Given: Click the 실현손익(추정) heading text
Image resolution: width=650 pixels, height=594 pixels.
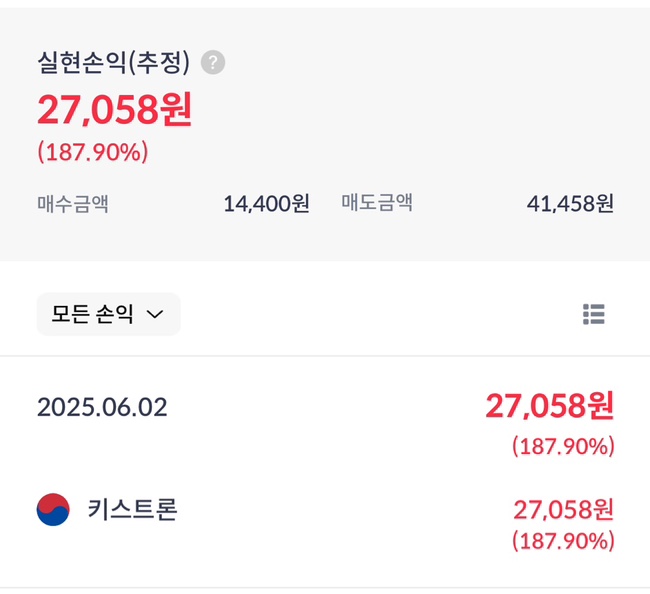Looking at the screenshot, I should 113,62.
